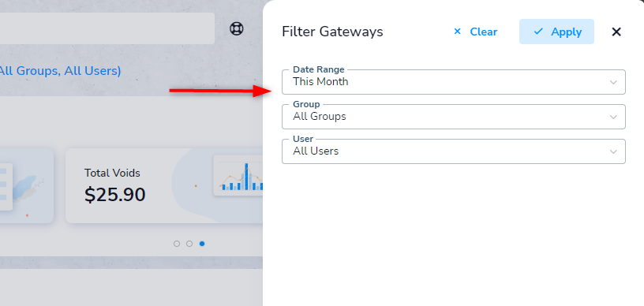Click the User field chevron arrow
The width and height of the screenshot is (644, 306).
click(613, 151)
